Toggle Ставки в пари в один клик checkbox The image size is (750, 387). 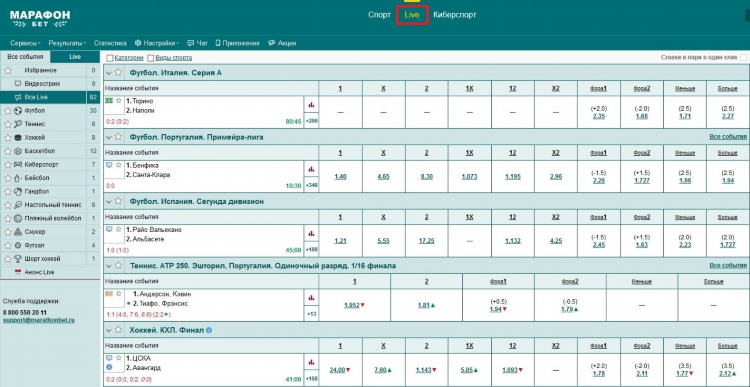tap(743, 57)
